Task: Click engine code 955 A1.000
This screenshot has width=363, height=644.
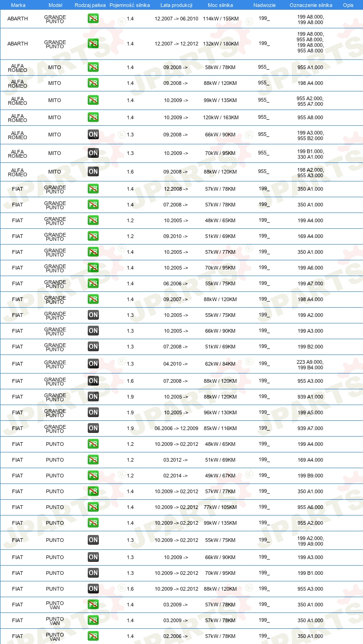Action: [x=311, y=67]
